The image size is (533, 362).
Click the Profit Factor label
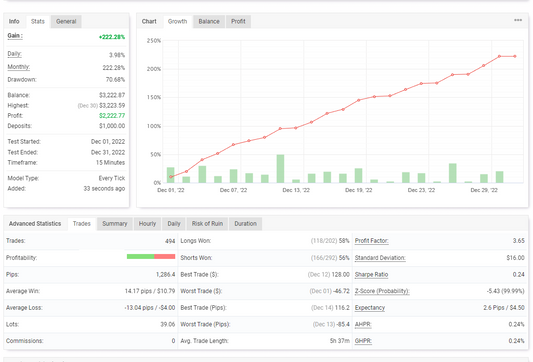(x=372, y=241)
